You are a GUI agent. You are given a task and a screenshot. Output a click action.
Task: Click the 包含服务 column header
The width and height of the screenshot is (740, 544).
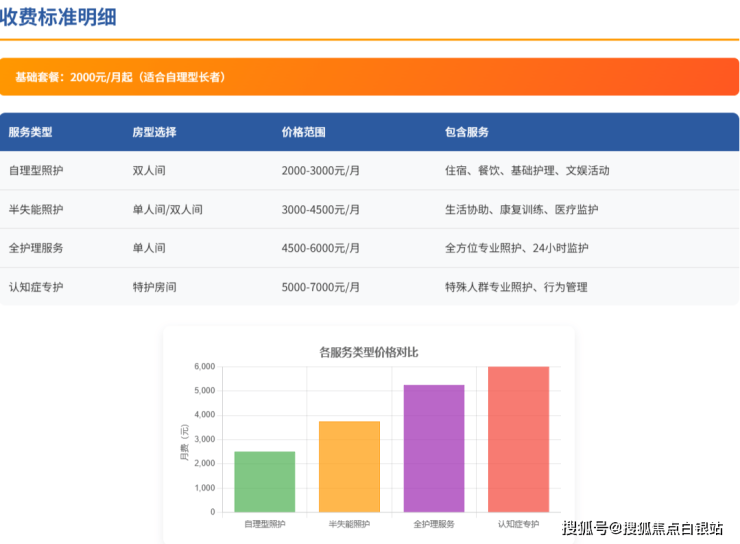coord(467,132)
